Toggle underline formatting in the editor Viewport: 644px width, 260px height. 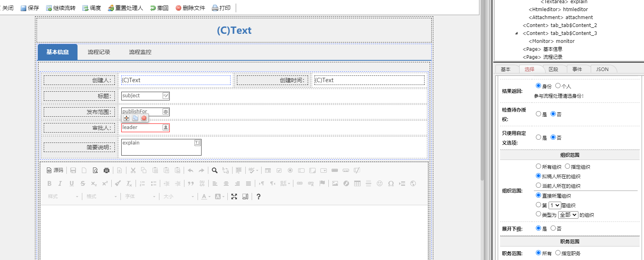click(x=72, y=183)
